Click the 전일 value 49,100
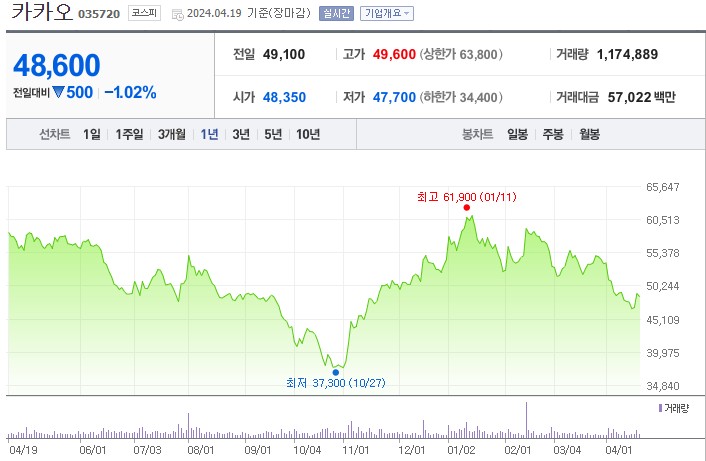The width and height of the screenshot is (706, 461). click(284, 54)
